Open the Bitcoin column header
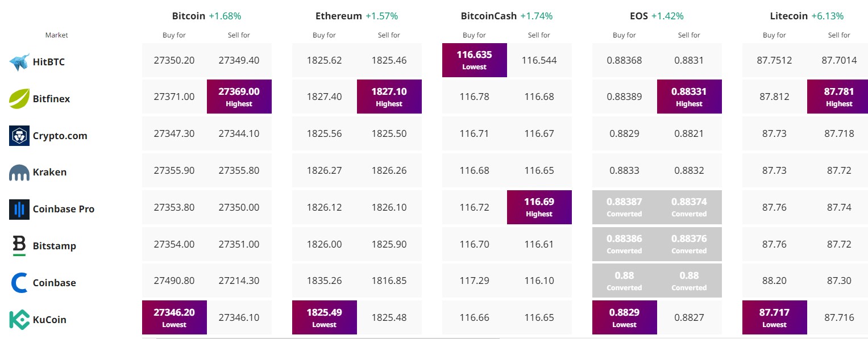This screenshot has height=339, width=868. point(189,16)
